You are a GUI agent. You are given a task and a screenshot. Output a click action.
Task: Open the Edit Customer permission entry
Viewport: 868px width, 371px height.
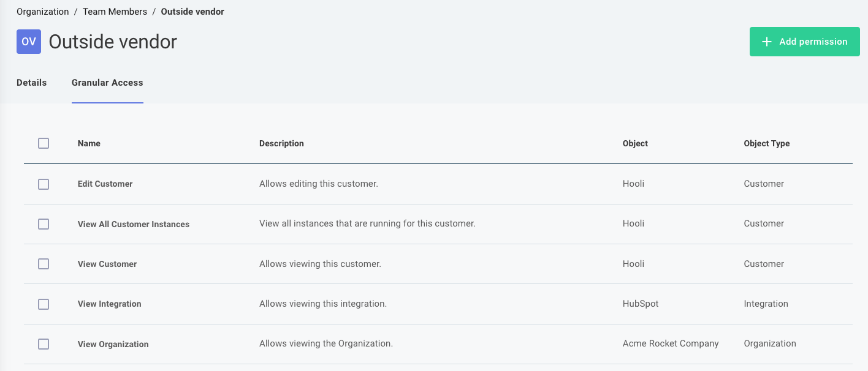coord(105,184)
